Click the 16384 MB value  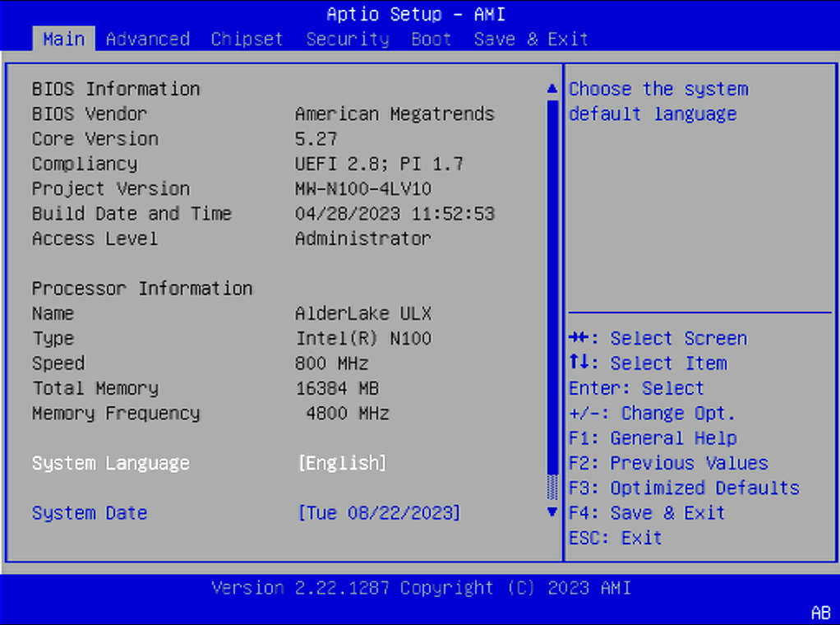point(337,389)
